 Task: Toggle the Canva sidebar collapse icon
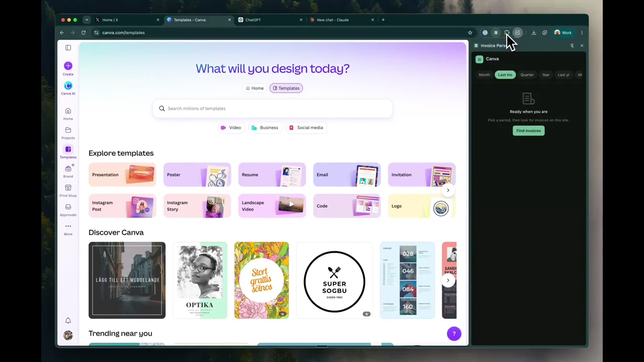[68, 48]
